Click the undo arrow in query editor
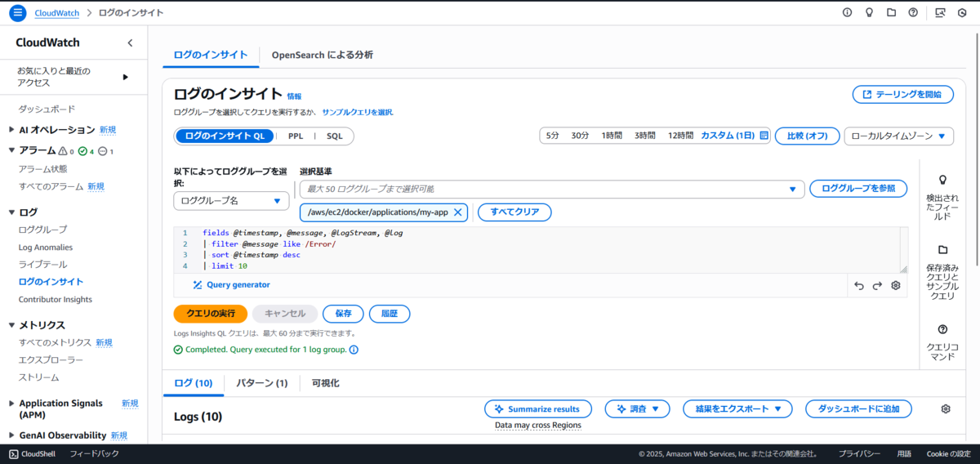 [859, 285]
